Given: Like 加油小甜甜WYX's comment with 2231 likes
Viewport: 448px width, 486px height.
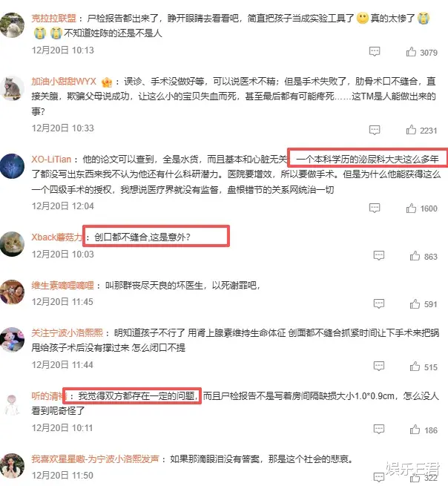Looking at the screenshot, I should pos(411,130).
